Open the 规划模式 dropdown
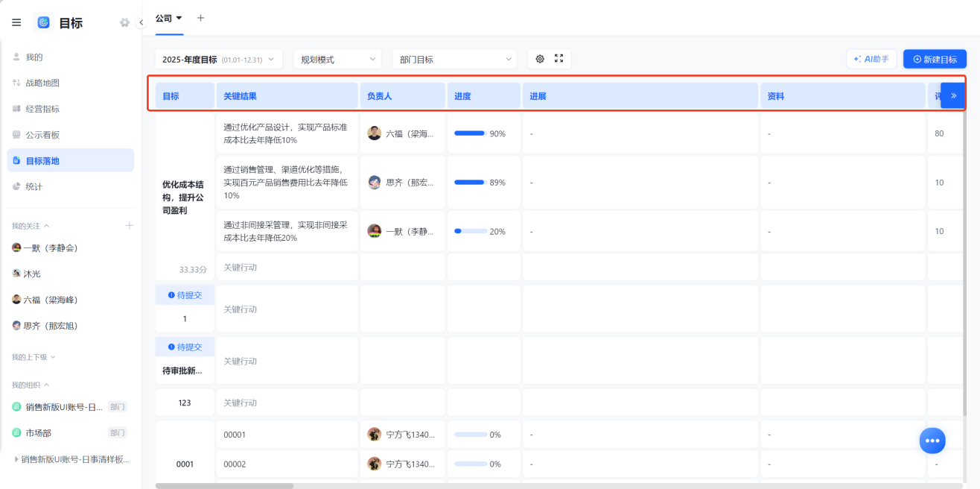 (x=337, y=59)
